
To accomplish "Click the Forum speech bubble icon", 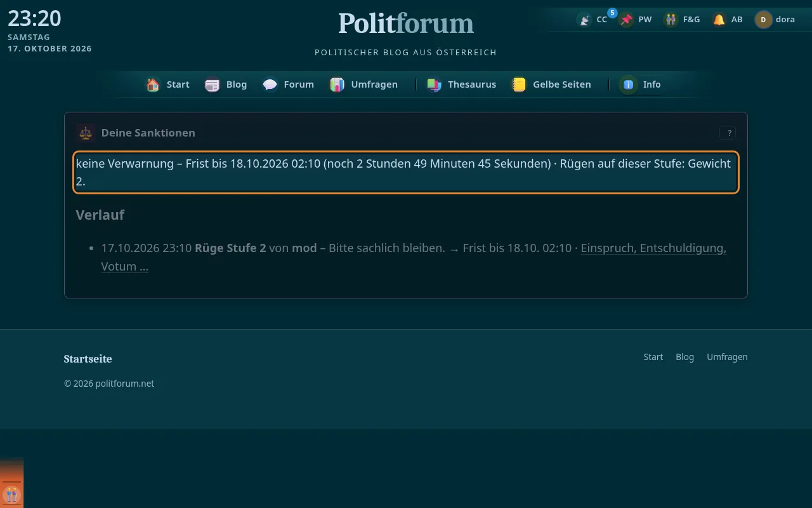I will (270, 84).
